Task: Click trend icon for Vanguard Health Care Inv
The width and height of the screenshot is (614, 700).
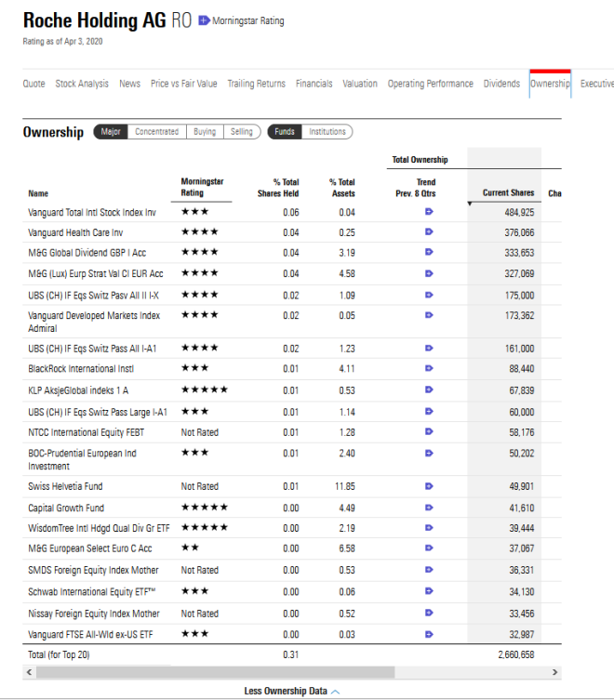Action: click(429, 232)
